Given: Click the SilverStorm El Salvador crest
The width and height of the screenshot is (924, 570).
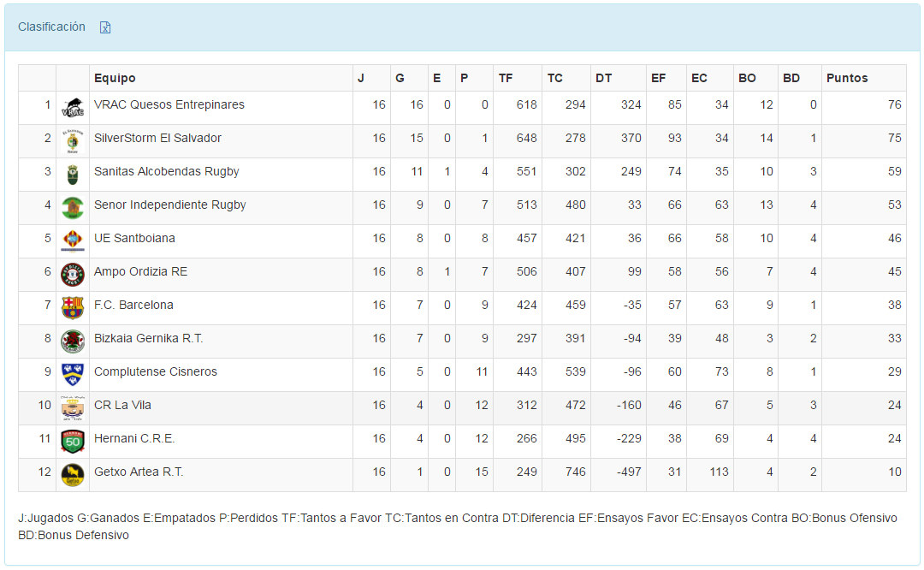Looking at the screenshot, I should point(73,141).
